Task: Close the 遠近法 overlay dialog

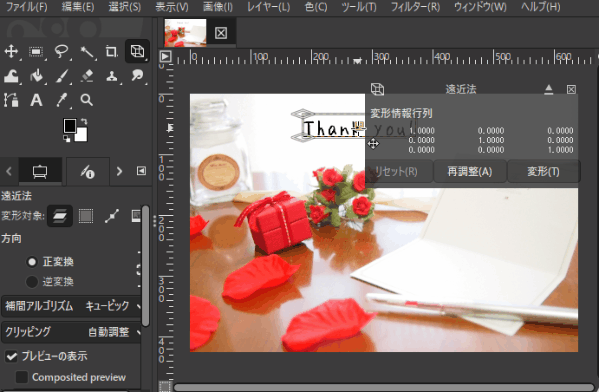Action: 571,89
